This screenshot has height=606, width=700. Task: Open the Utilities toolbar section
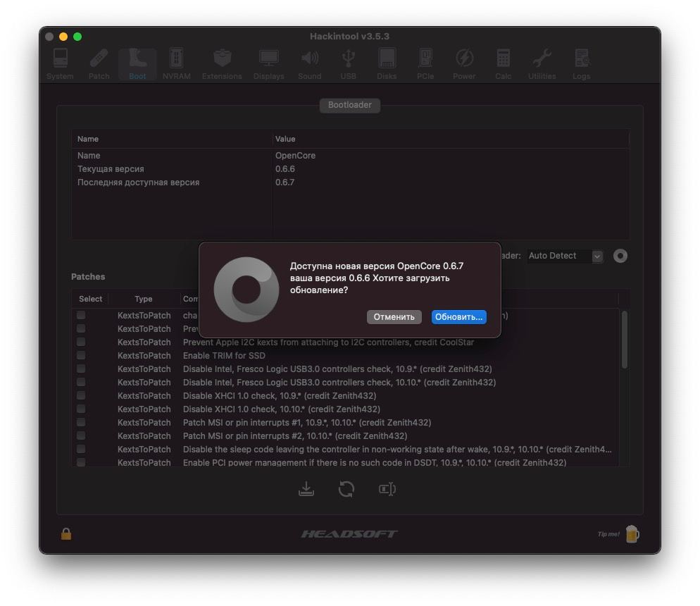pyautogui.click(x=542, y=64)
